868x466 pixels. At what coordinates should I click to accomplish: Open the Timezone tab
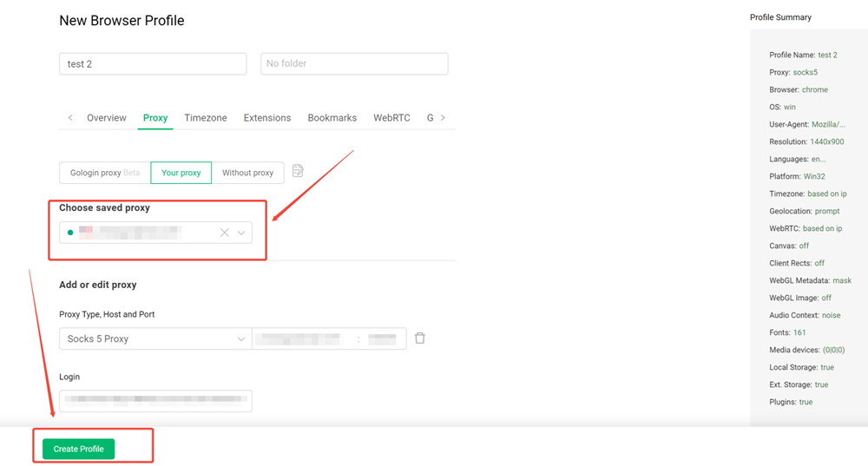point(206,118)
